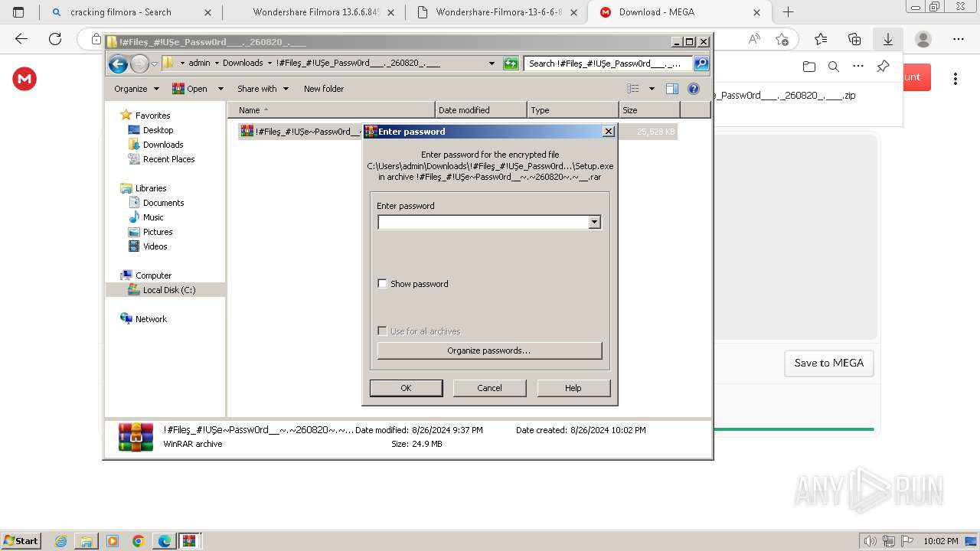Open the Organize menu

click(x=136, y=89)
